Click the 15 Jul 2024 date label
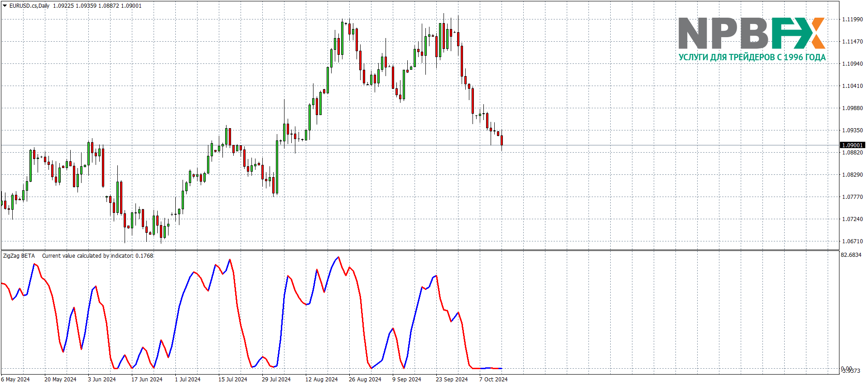This screenshot has width=868, height=385. click(x=233, y=380)
